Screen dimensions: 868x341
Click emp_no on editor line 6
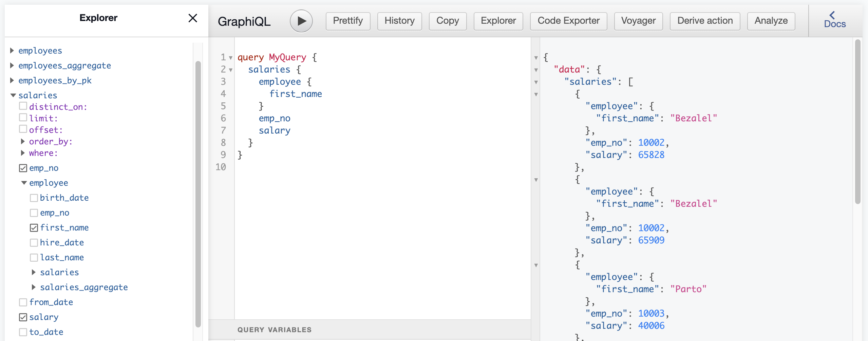pos(275,118)
